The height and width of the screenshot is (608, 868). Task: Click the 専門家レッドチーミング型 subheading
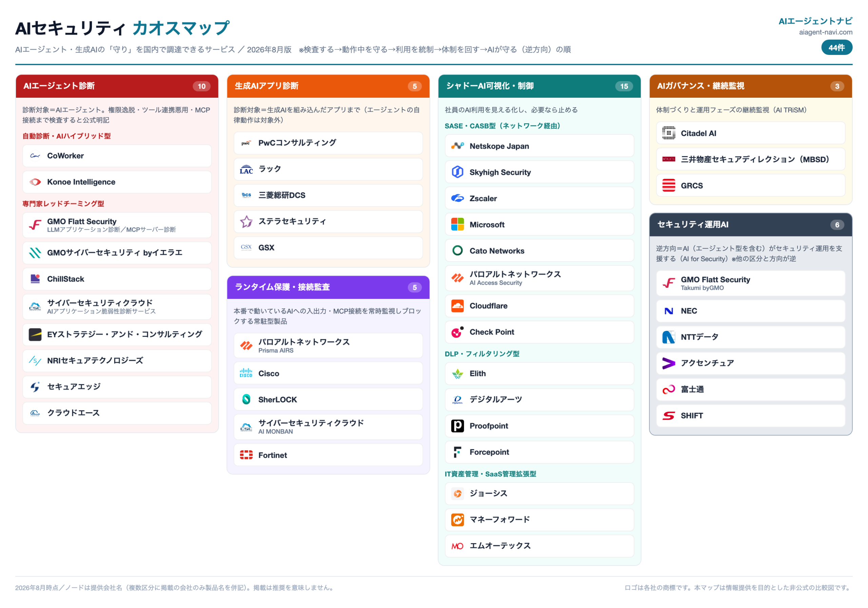(63, 204)
